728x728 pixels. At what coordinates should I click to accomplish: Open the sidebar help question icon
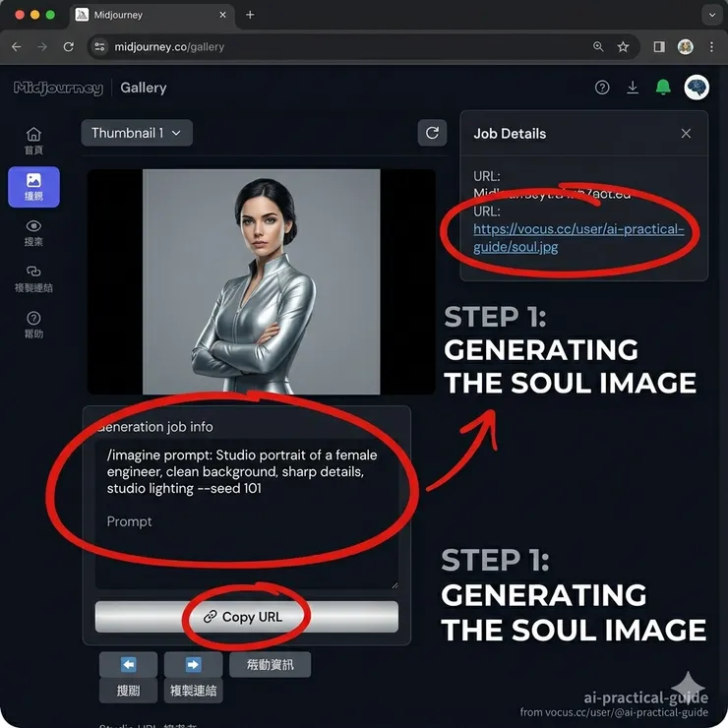(x=33, y=325)
